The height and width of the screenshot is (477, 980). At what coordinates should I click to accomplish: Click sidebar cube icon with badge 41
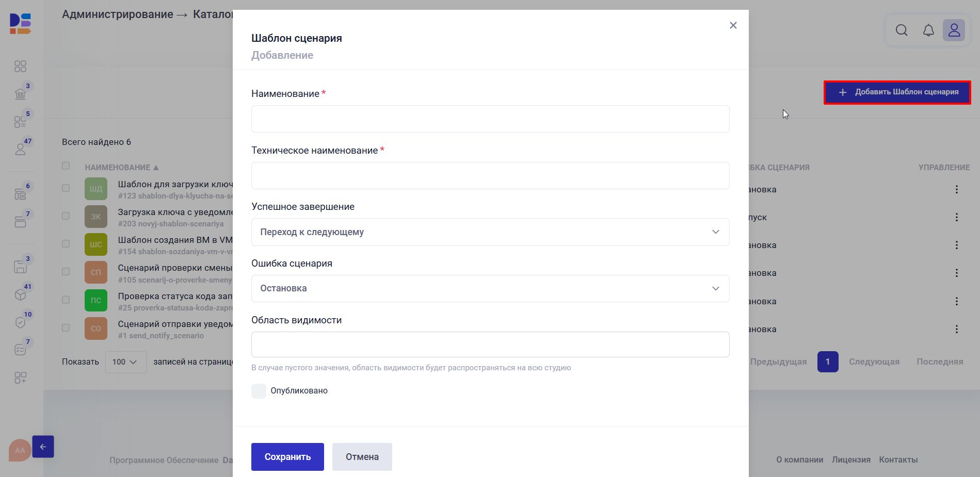click(21, 294)
